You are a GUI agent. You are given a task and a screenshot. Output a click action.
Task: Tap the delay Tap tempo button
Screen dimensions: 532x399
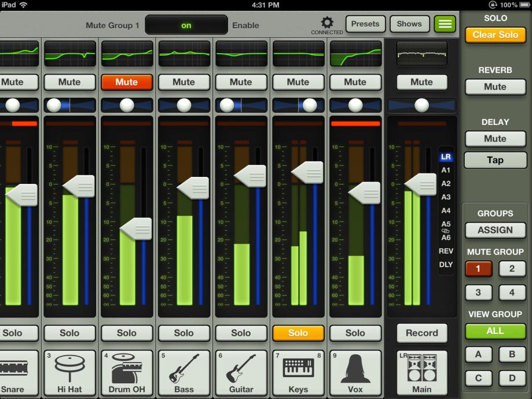(x=495, y=160)
